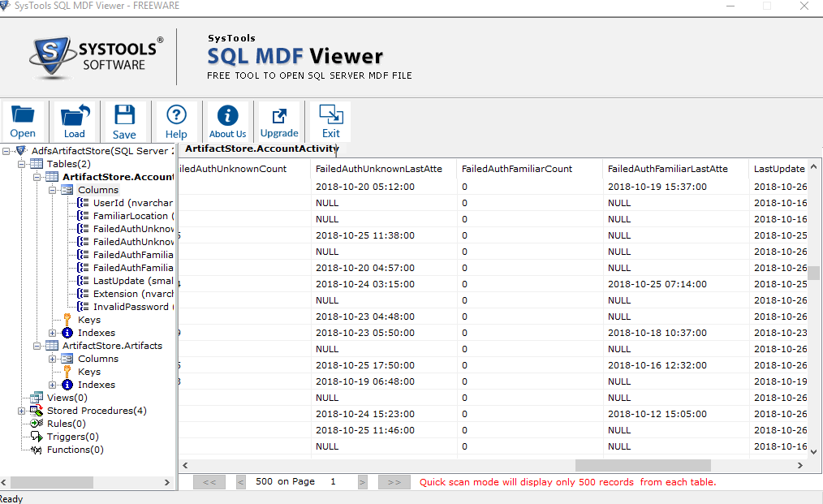Select the Functions(0) tree item

(x=75, y=450)
